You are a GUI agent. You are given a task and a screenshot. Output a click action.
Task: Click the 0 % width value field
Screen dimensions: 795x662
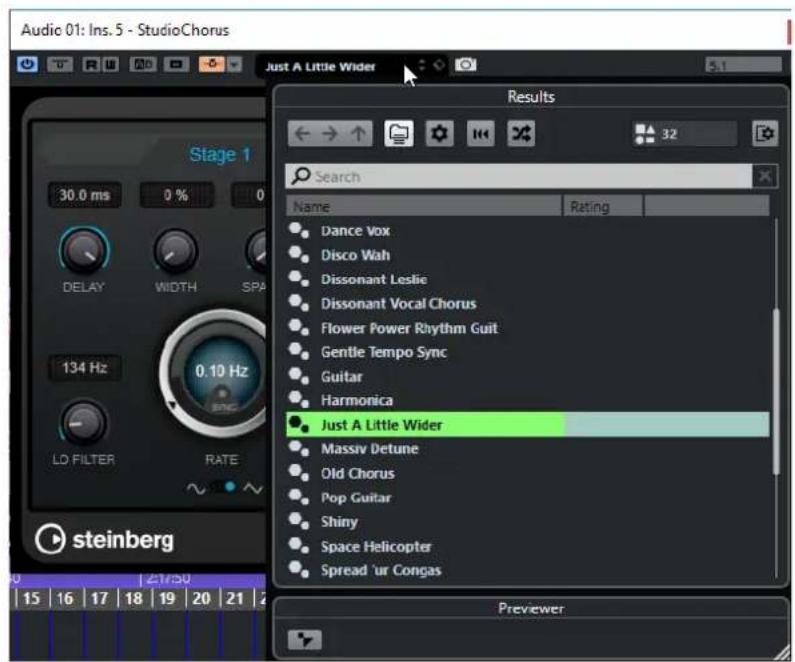tap(176, 195)
